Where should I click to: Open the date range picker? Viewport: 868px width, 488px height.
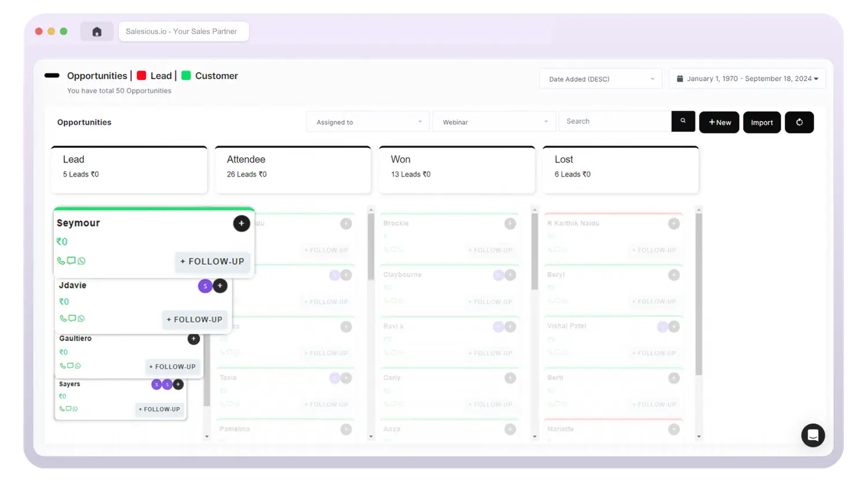click(x=747, y=79)
